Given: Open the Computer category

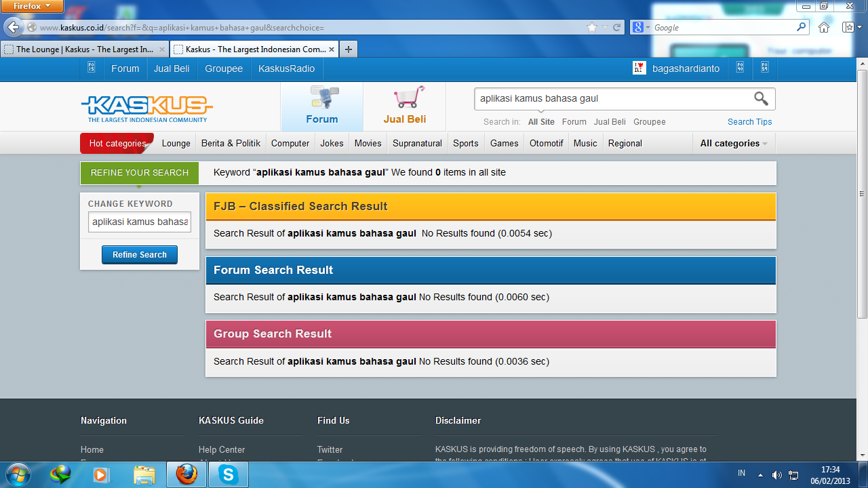Looking at the screenshot, I should pos(290,143).
